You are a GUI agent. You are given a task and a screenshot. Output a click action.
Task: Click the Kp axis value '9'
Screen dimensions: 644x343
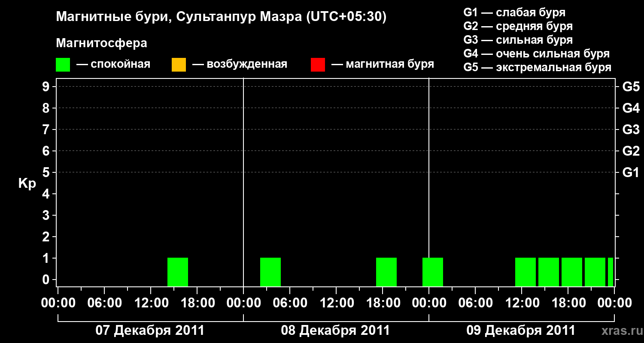coord(46,87)
